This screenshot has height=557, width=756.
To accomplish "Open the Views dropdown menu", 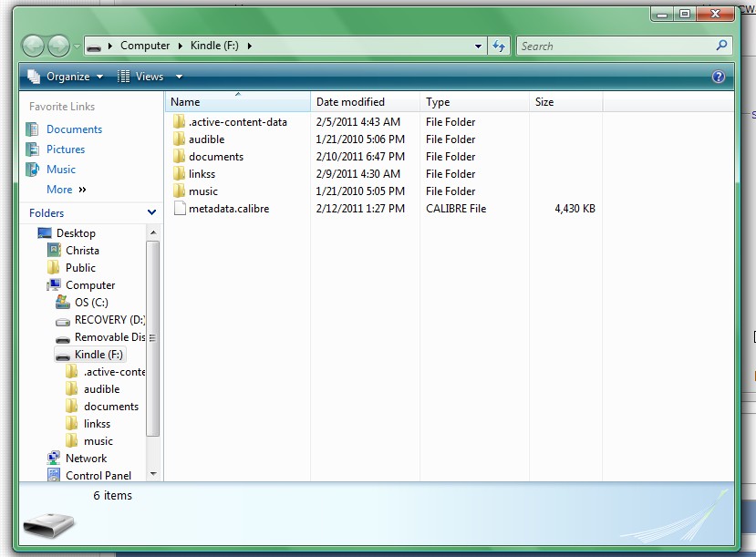I will pyautogui.click(x=150, y=77).
